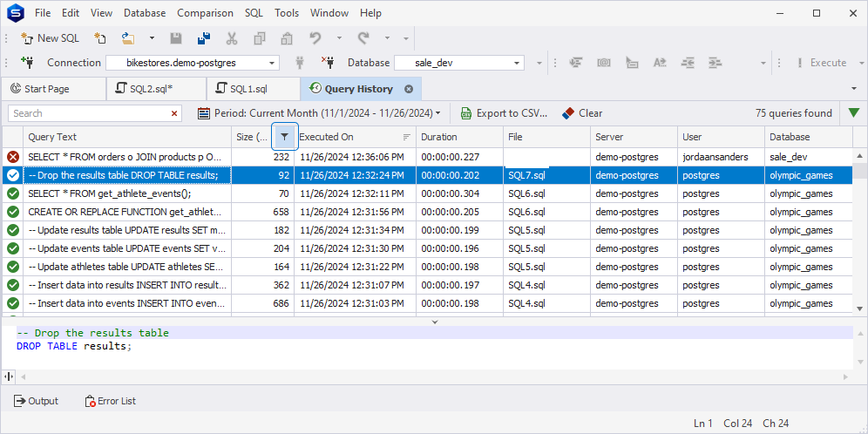Click the Execute button

tap(822, 63)
